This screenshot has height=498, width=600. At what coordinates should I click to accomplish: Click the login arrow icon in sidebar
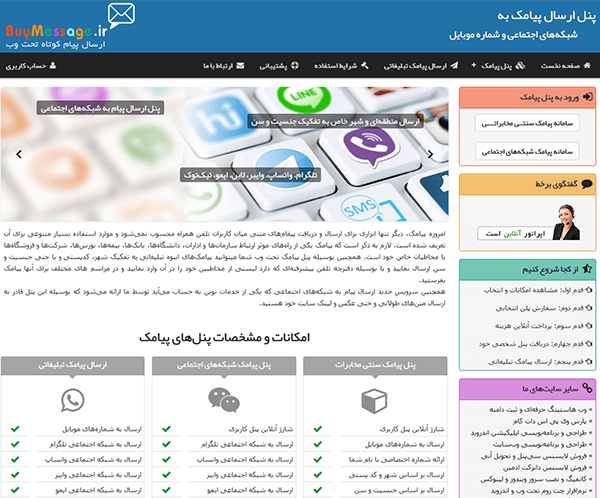coord(587,97)
